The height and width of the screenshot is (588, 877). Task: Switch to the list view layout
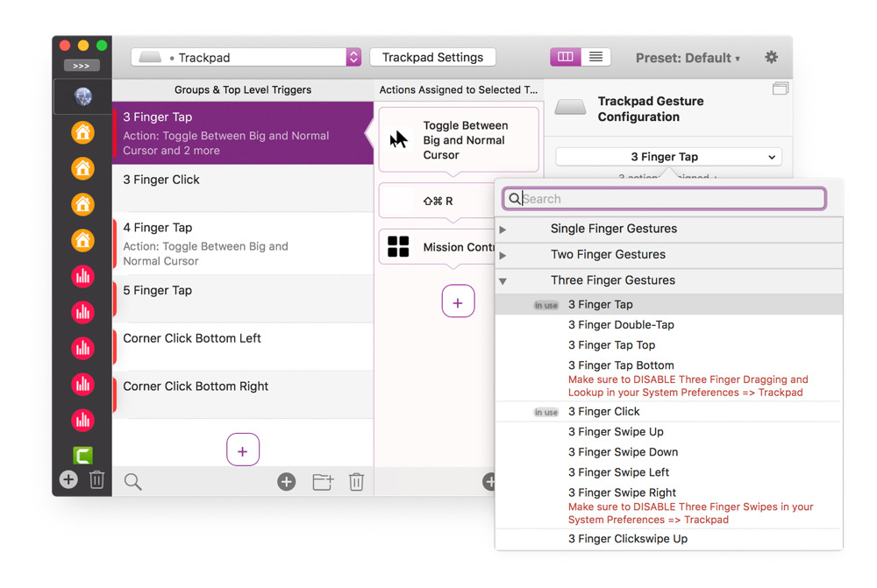click(x=595, y=57)
